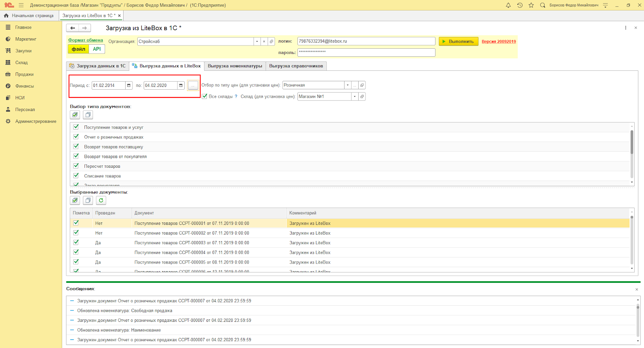Toggle Пересчет товаров checkbox
The width and height of the screenshot is (644, 348).
[76, 166]
